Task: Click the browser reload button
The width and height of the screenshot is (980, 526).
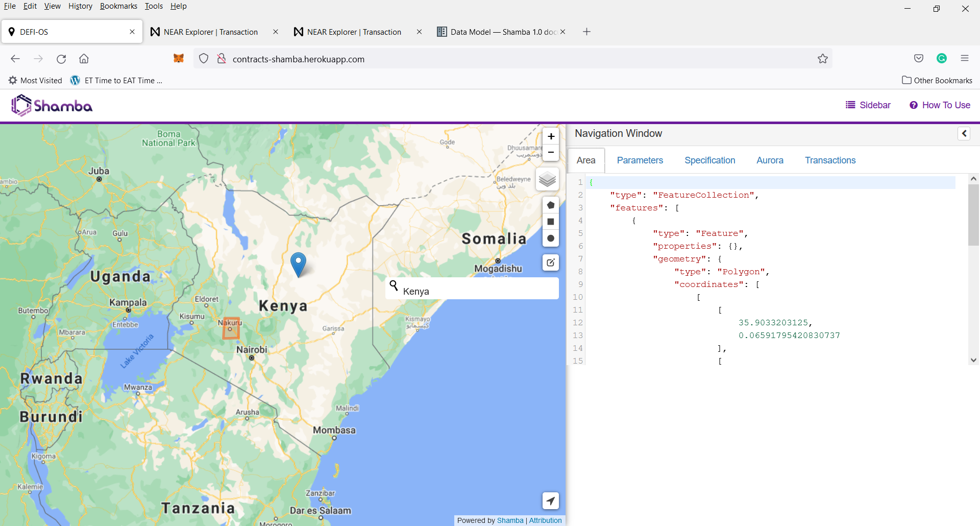Action: click(61, 59)
